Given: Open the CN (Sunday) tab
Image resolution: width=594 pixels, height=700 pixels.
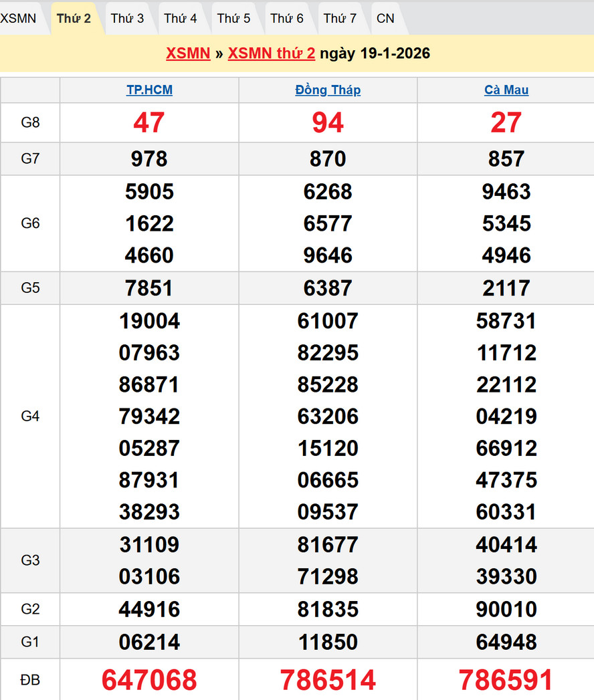Looking at the screenshot, I should pyautogui.click(x=385, y=18).
